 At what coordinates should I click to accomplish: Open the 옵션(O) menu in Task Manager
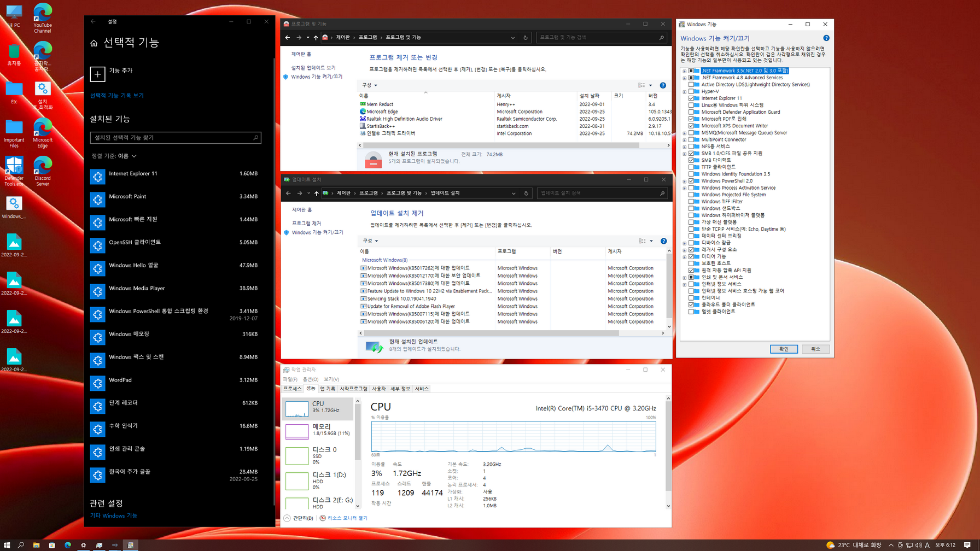click(x=311, y=379)
